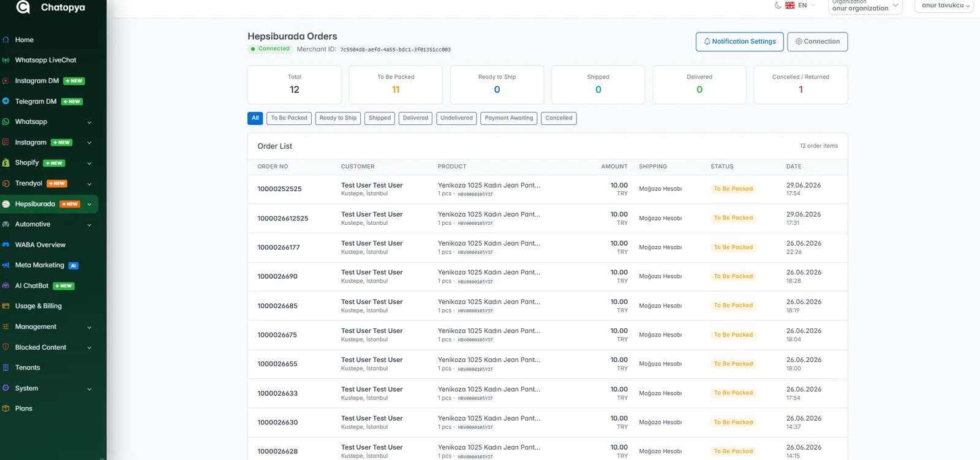Click the WABA Overview Meta icon

[6, 244]
